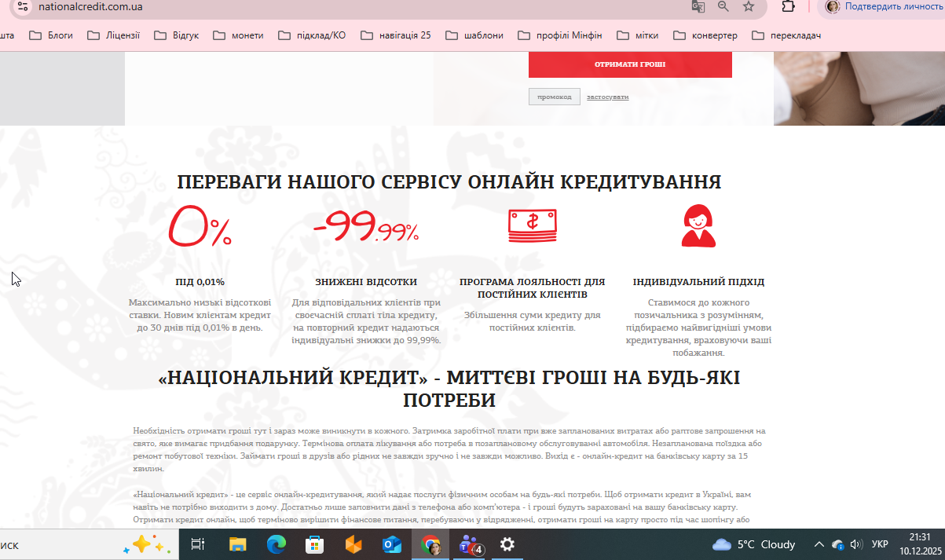Click the red ОТРИМАТИ ГРОШІ button

[630, 64]
